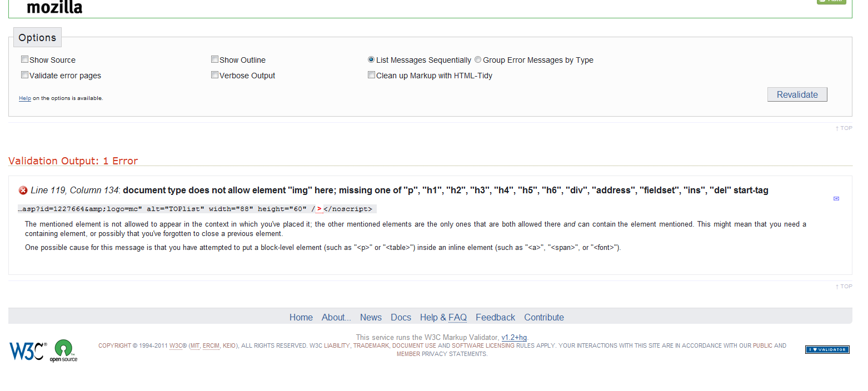This screenshot has width=868, height=391.
Task: Click the envelope feedback icon for the error
Action: [836, 198]
